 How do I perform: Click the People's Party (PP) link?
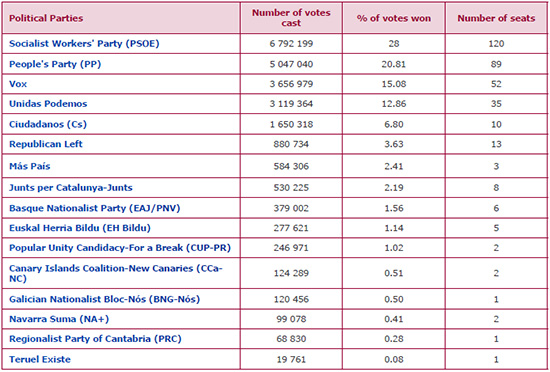click(55, 64)
